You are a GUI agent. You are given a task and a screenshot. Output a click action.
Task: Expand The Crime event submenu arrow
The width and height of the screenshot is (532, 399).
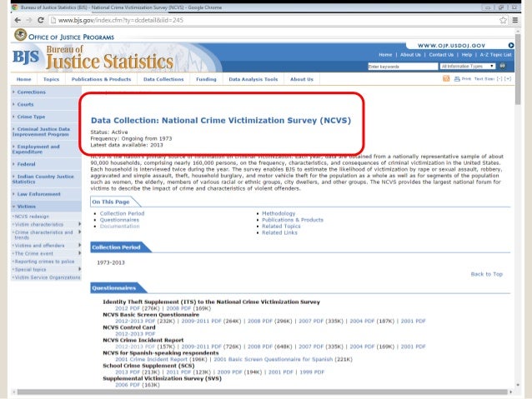click(x=80, y=253)
